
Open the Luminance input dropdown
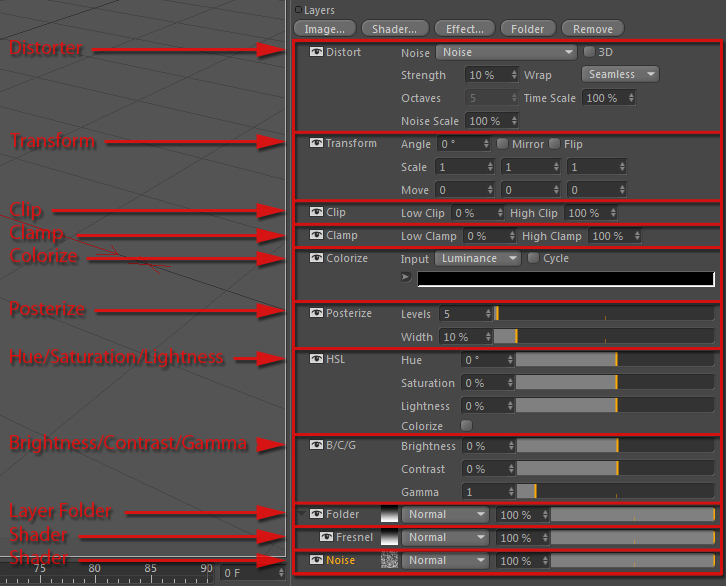[x=478, y=259]
